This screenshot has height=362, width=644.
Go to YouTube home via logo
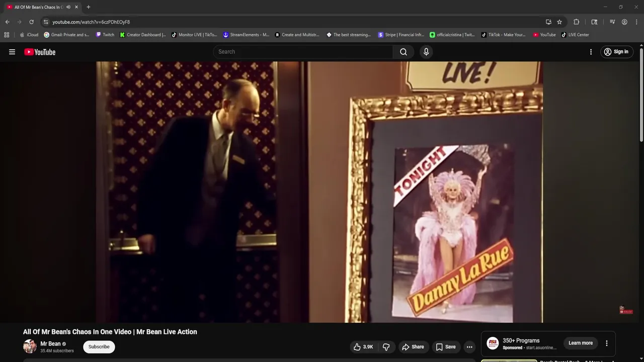[40, 52]
